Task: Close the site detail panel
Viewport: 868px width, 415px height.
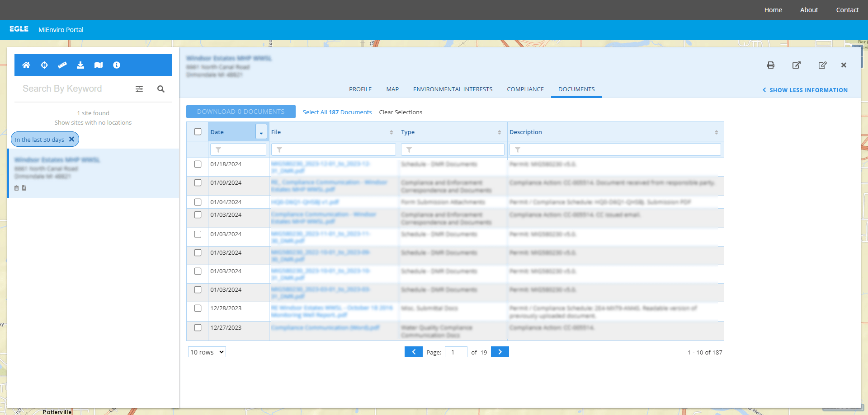Action: (x=844, y=65)
